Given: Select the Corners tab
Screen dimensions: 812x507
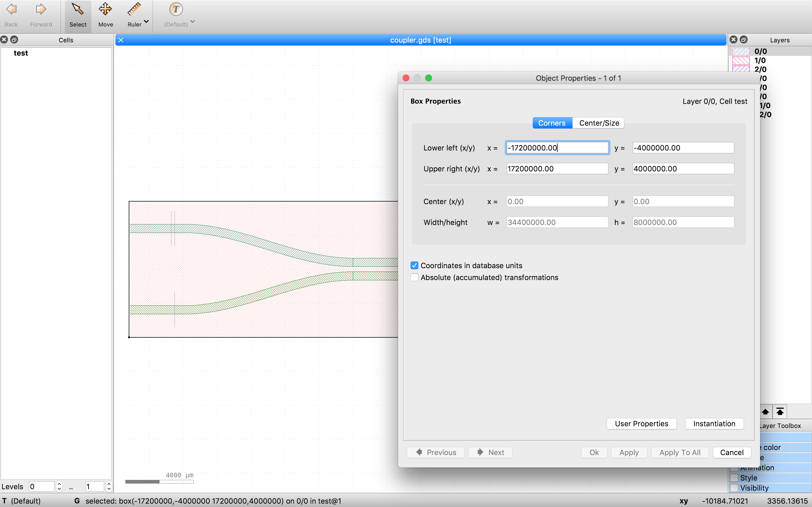Looking at the screenshot, I should click(x=551, y=123).
